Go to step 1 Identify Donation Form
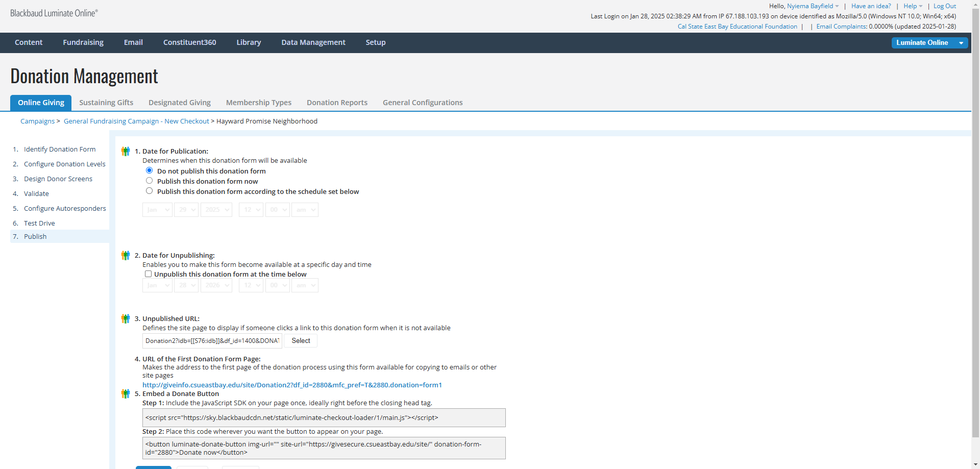 click(x=60, y=150)
